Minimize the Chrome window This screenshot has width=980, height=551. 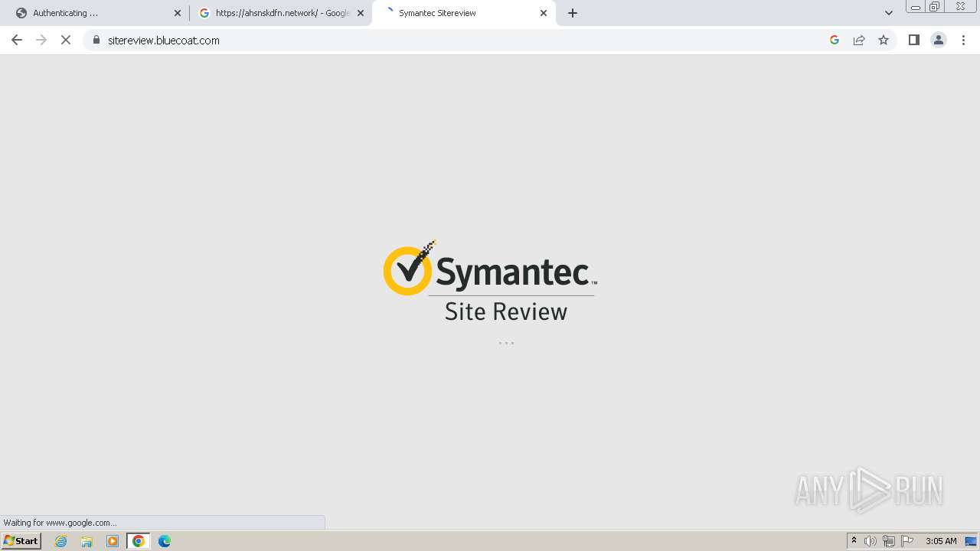(x=916, y=6)
